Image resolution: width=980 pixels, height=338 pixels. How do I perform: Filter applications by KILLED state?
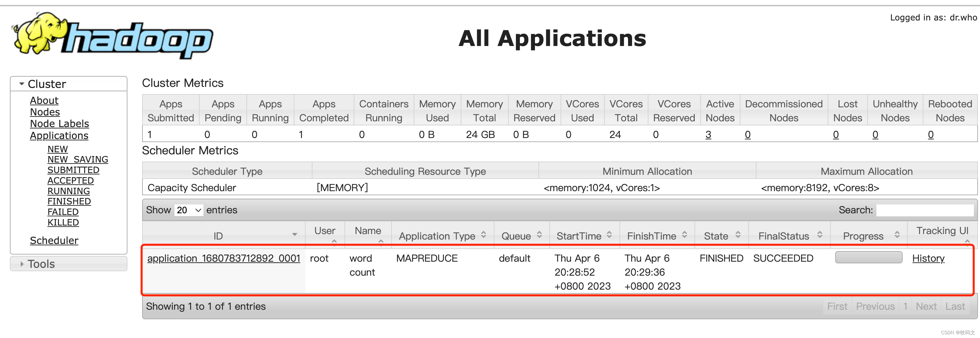coord(63,222)
